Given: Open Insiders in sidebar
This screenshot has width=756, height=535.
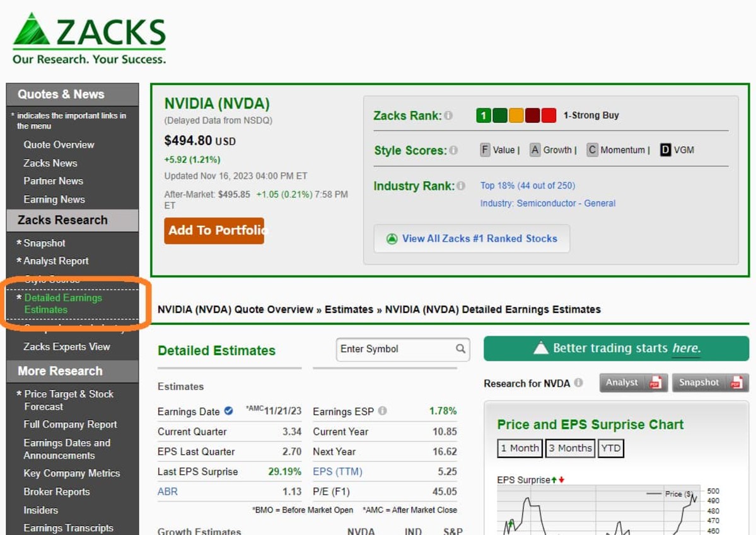Looking at the screenshot, I should tap(40, 510).
